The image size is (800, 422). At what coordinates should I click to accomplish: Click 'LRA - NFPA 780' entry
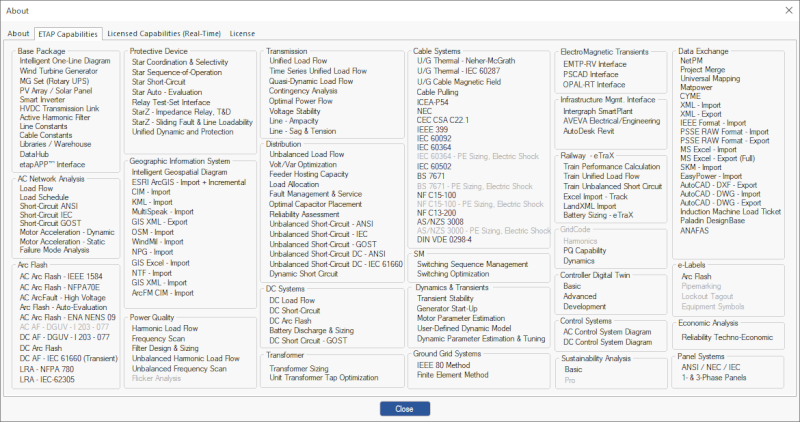coord(46,369)
